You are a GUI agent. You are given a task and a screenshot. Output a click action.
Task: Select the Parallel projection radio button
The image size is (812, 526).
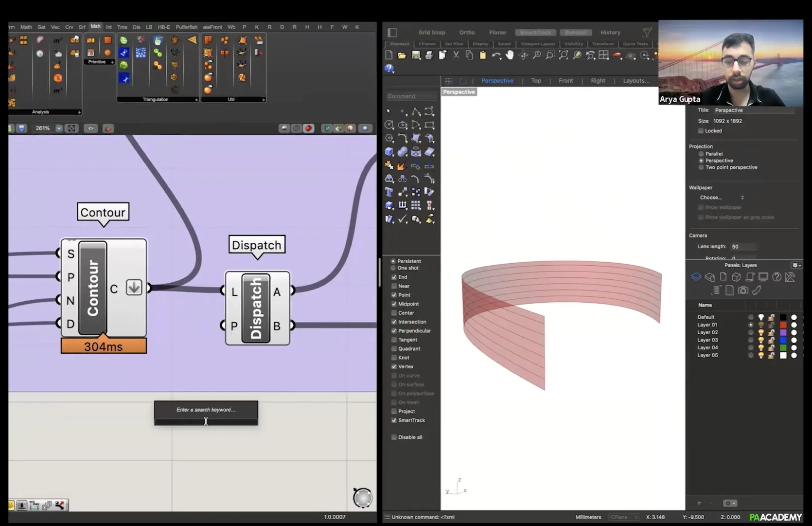click(701, 154)
